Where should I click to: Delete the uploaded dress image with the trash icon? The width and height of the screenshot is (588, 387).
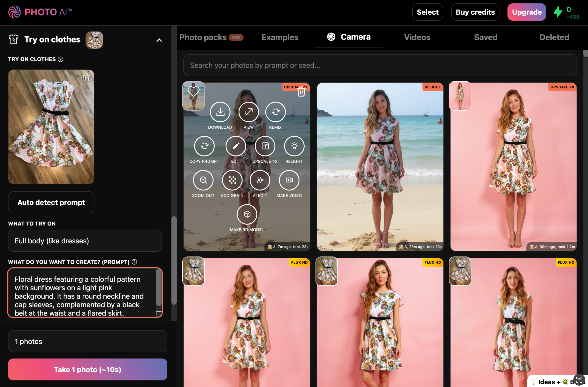coord(86,78)
